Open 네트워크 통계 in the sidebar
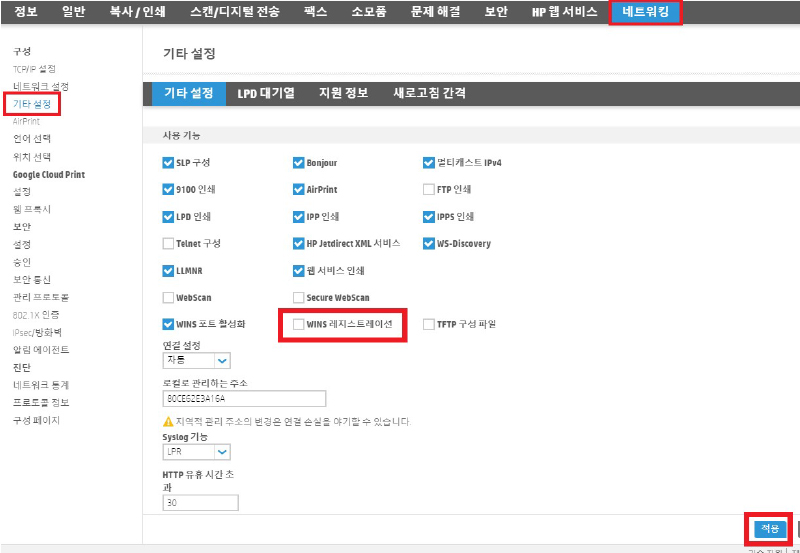The image size is (800, 553). click(x=41, y=385)
